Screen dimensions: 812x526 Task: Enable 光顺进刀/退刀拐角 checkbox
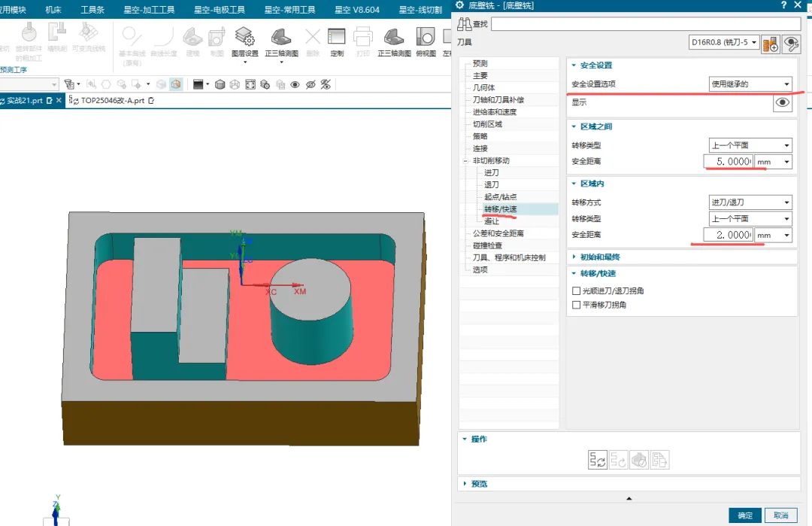click(576, 290)
